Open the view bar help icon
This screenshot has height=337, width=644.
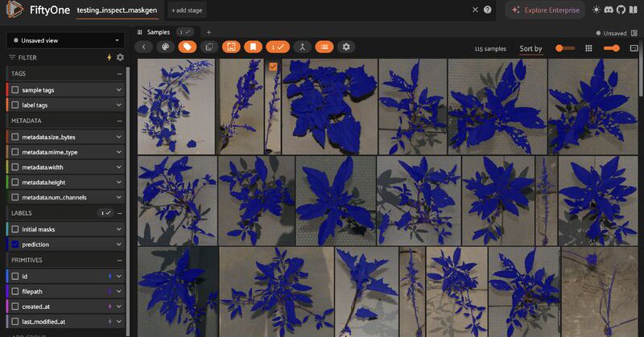488,10
